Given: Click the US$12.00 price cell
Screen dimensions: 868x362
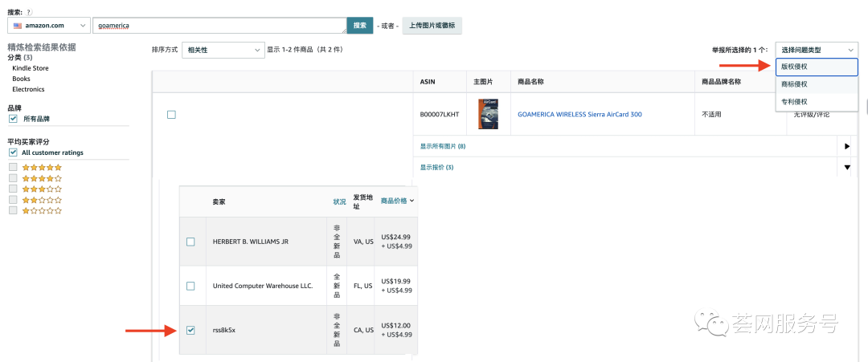Looking at the screenshot, I should [395, 330].
